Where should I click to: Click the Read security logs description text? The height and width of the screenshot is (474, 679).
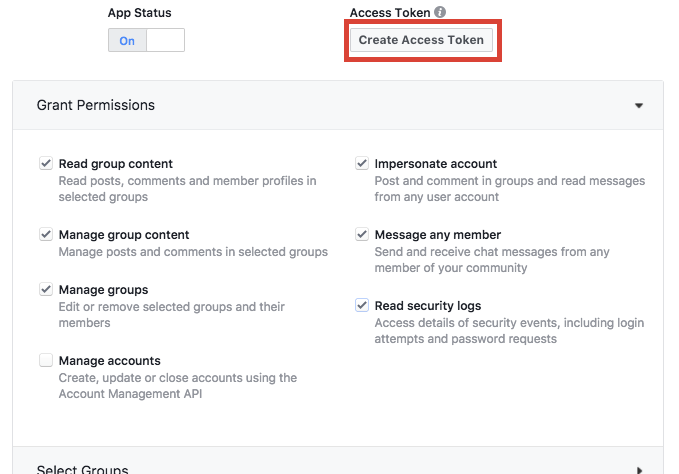pos(509,331)
